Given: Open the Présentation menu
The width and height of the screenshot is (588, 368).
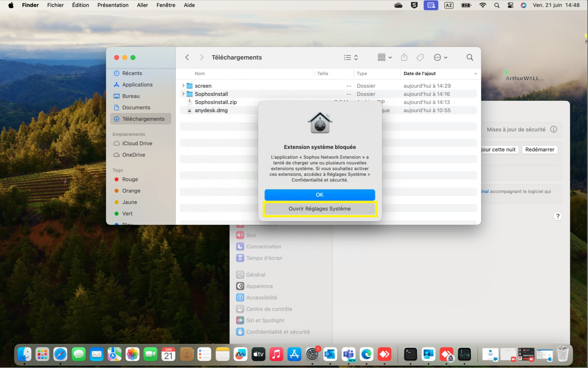Looking at the screenshot, I should [113, 5].
